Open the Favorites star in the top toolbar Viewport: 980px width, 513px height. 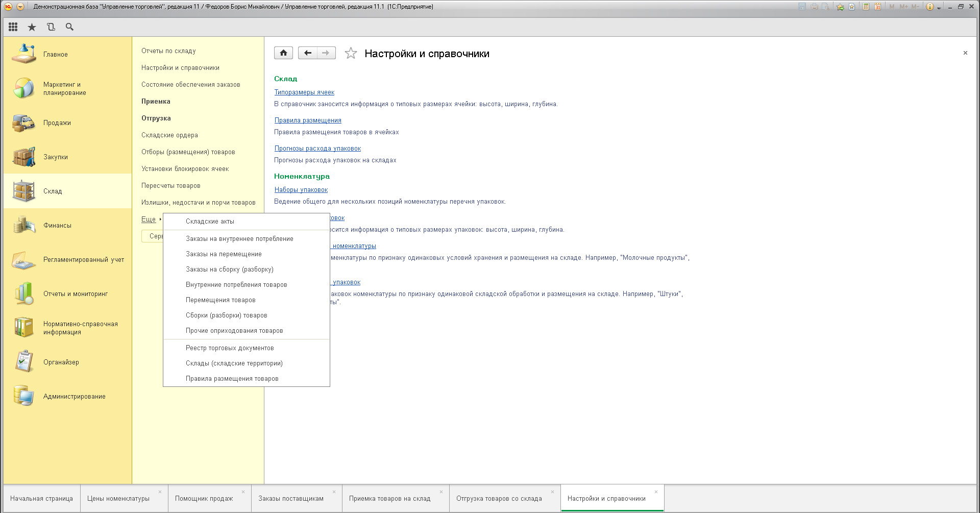(32, 27)
